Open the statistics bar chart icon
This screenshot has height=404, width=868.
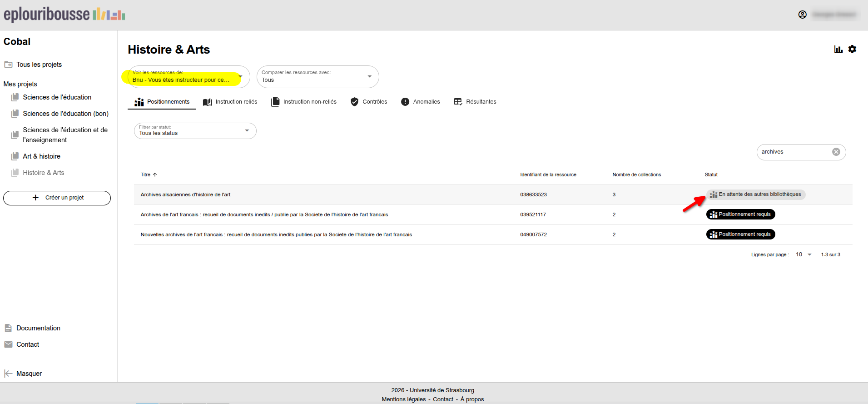coord(838,49)
